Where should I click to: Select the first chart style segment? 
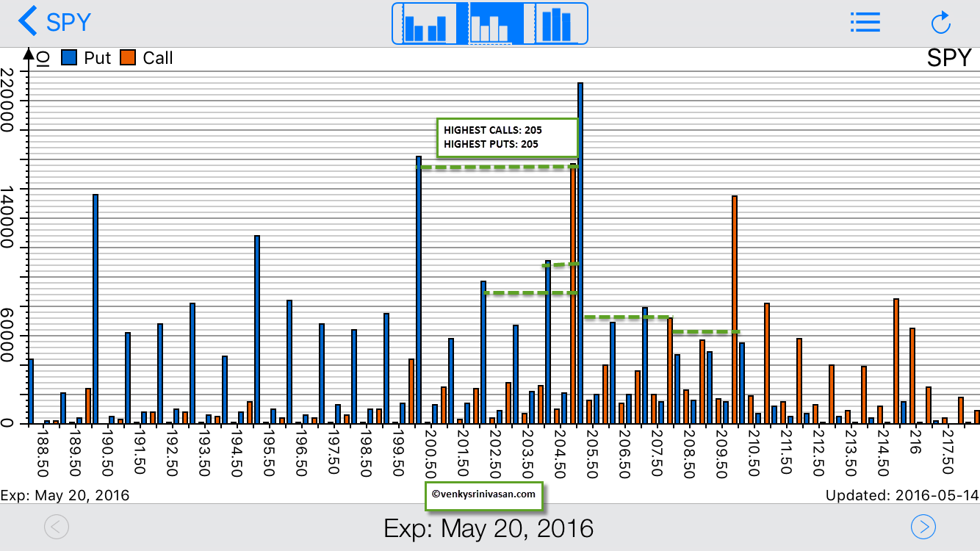(425, 23)
